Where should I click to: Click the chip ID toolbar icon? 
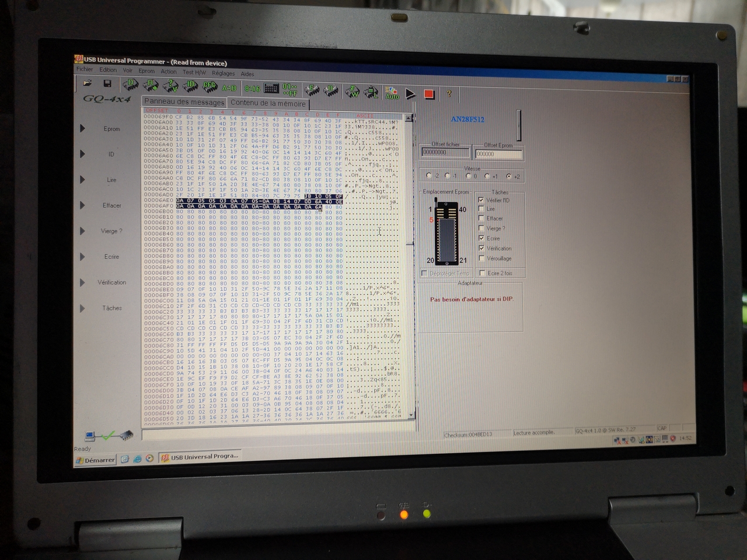pyautogui.click(x=190, y=86)
